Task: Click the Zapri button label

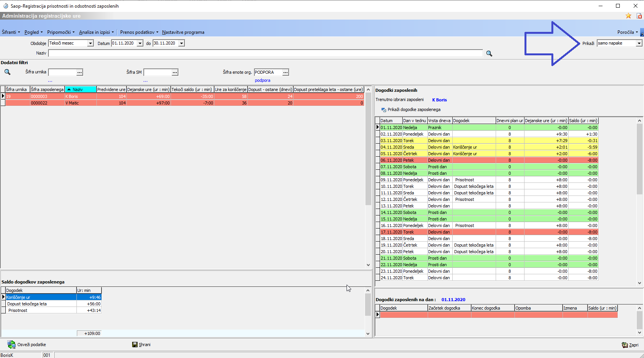Action: click(634, 345)
